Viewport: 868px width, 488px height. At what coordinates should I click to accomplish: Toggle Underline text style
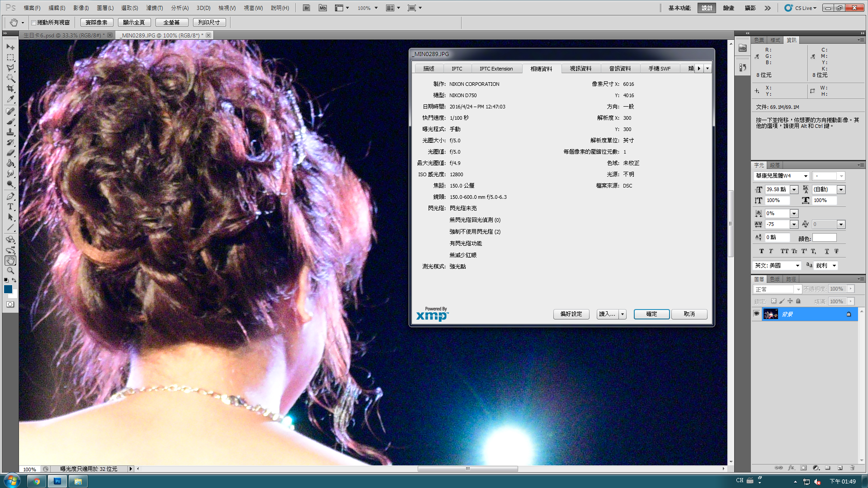click(x=827, y=251)
